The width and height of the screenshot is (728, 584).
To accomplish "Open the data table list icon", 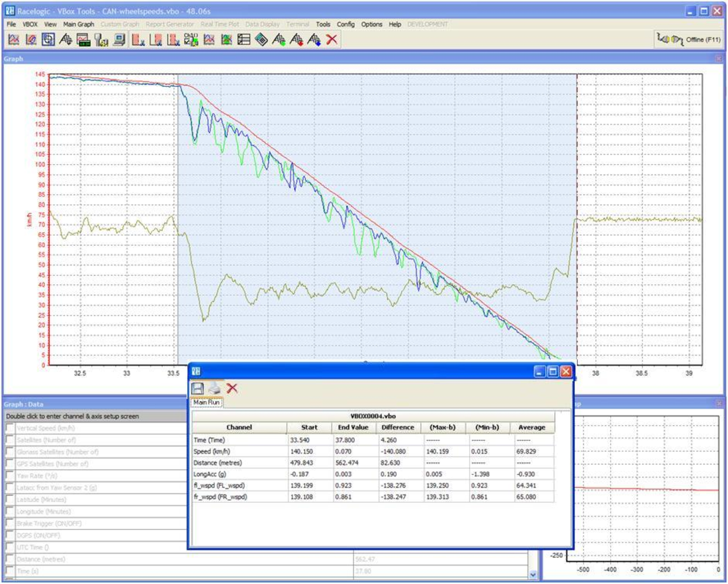I will tap(244, 40).
